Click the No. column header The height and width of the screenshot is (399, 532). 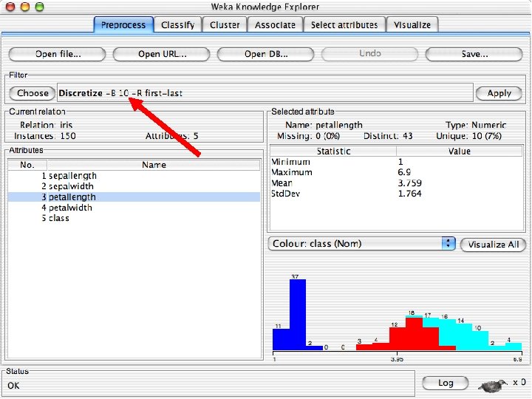click(27, 165)
